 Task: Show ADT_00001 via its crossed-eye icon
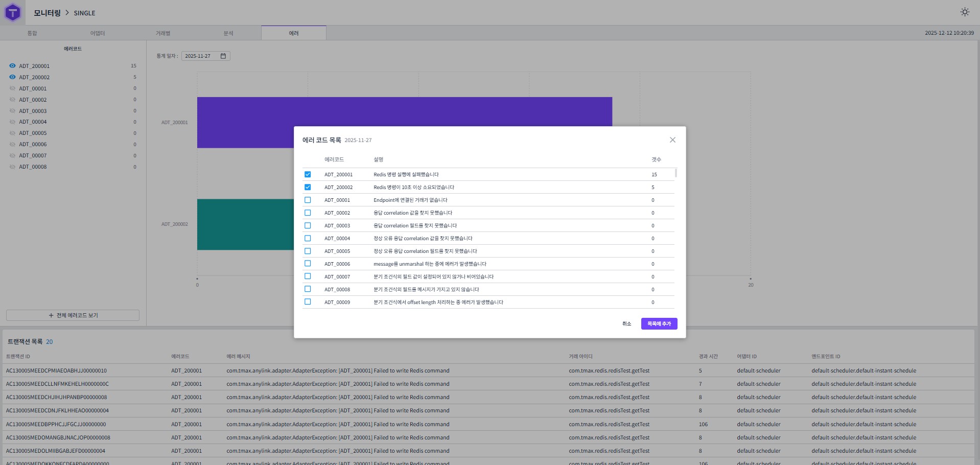(x=12, y=88)
